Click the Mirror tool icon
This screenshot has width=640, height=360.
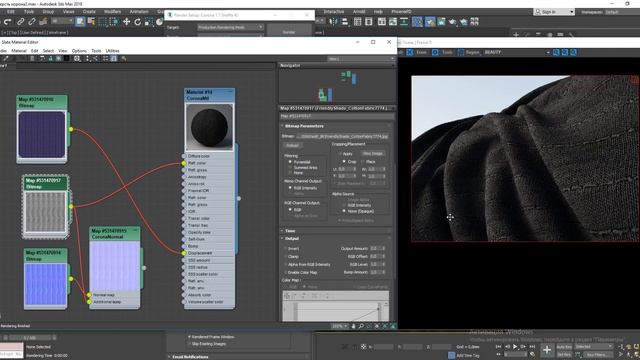coord(333,22)
